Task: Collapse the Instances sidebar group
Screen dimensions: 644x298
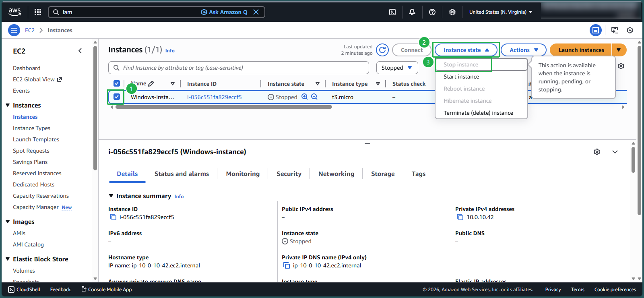Action: pyautogui.click(x=8, y=105)
